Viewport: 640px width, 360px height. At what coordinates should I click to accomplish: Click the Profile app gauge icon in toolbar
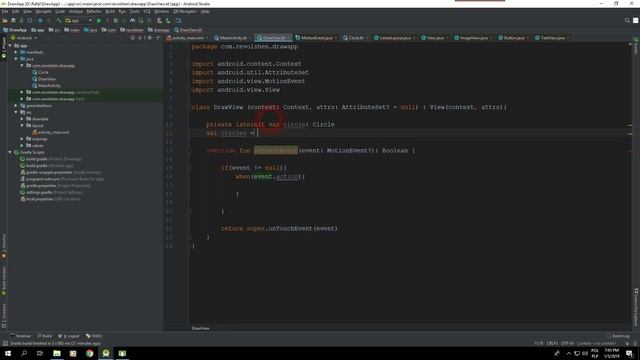tap(132, 20)
